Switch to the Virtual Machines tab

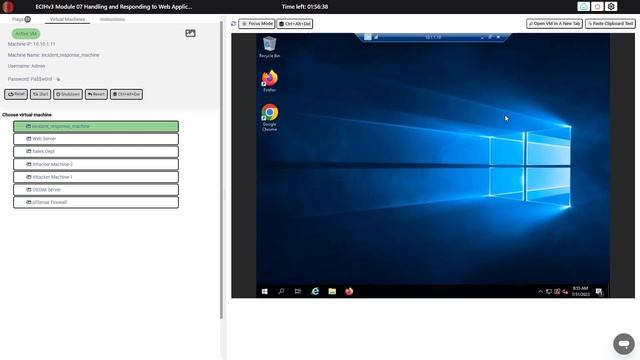click(x=67, y=19)
